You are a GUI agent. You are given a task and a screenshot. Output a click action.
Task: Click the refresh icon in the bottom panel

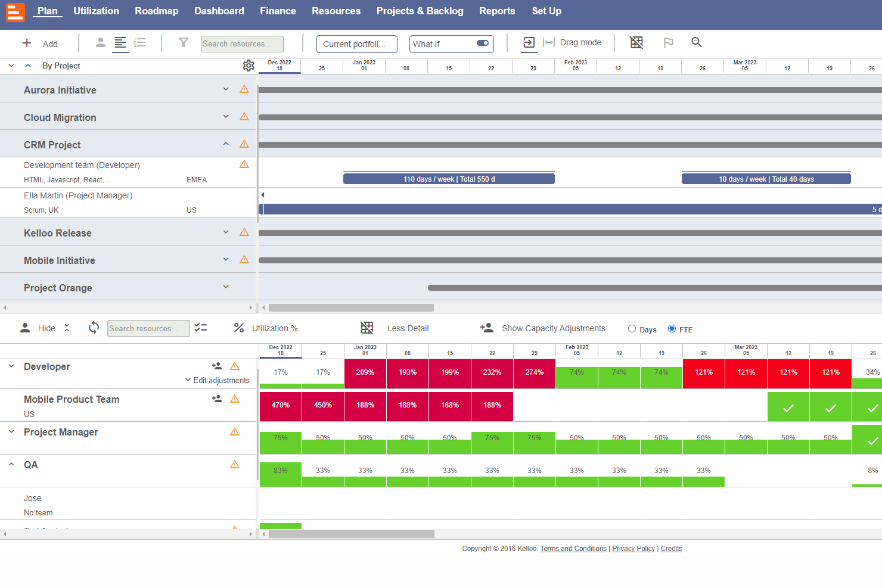tap(94, 328)
